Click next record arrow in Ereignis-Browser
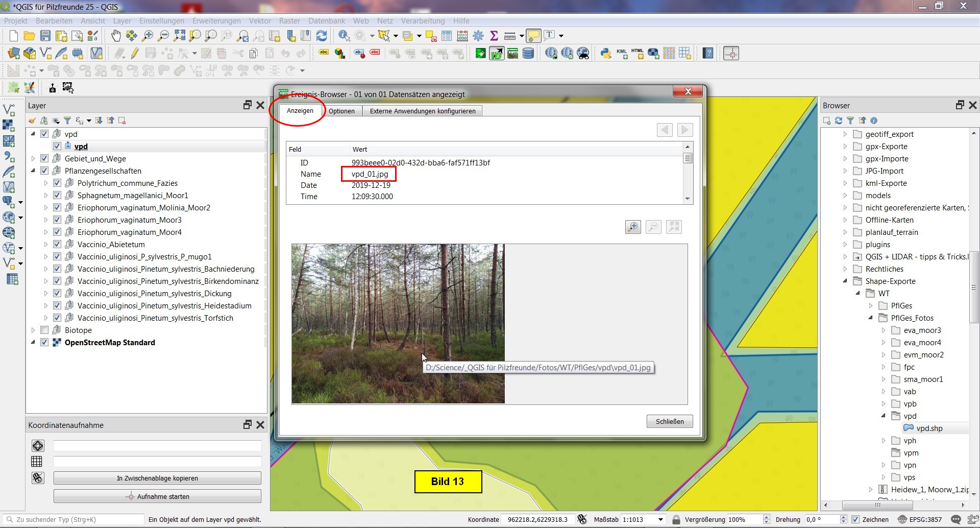980x528 pixels. pos(685,130)
